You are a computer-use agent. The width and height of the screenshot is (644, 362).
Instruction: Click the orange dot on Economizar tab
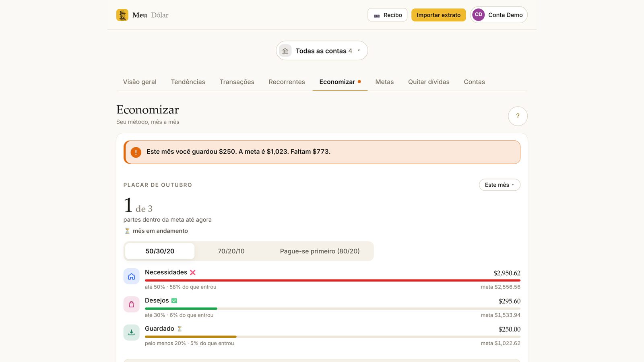coord(359,82)
